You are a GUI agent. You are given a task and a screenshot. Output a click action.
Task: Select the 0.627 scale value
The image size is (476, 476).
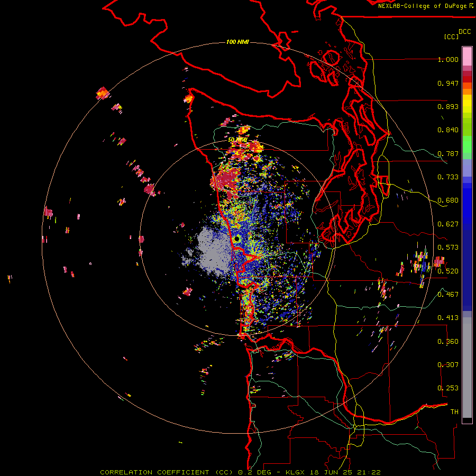[x=448, y=224]
